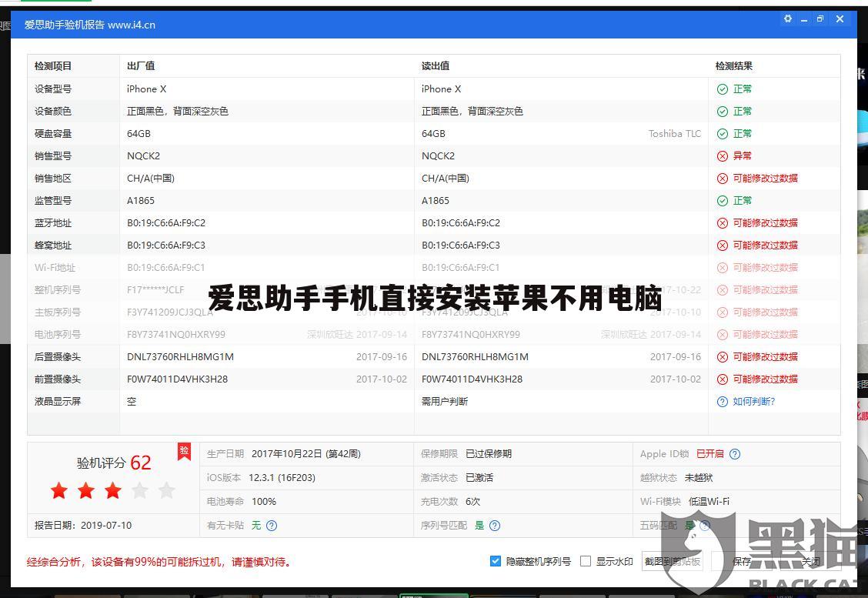Select factory A1865 监管型号 value
This screenshot has height=598, width=868.
click(x=141, y=200)
